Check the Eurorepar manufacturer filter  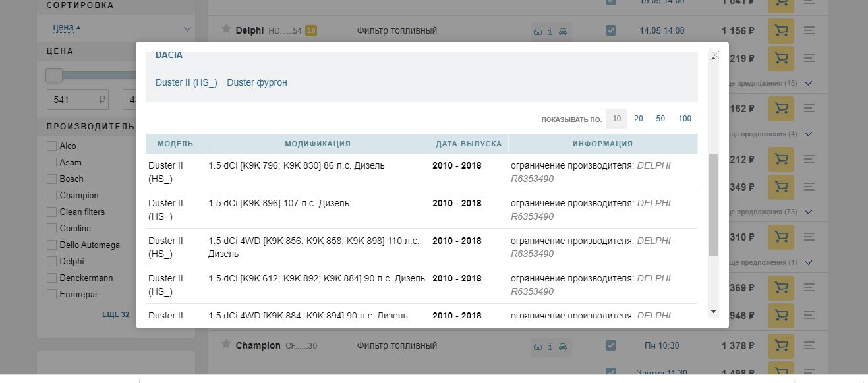pyautogui.click(x=51, y=294)
